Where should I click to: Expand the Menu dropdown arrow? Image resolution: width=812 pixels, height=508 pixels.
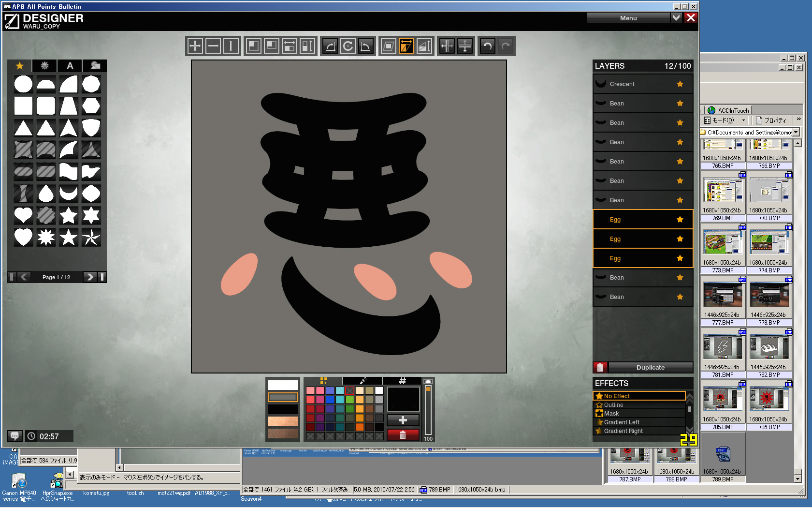676,18
